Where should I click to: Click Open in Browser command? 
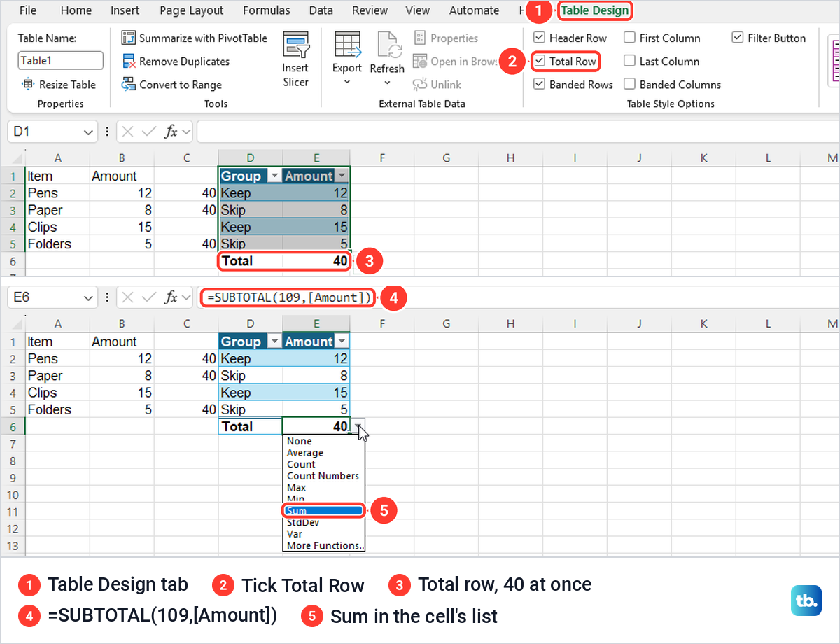(x=455, y=62)
